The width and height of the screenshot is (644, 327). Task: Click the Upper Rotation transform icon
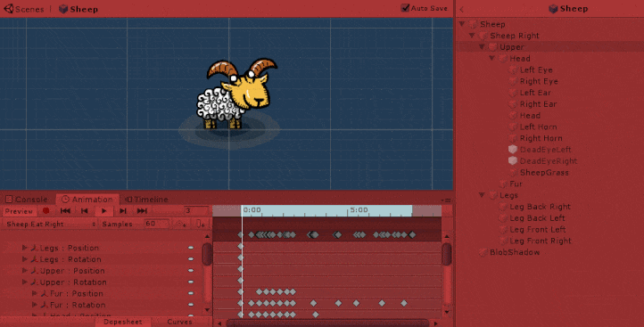point(35,282)
